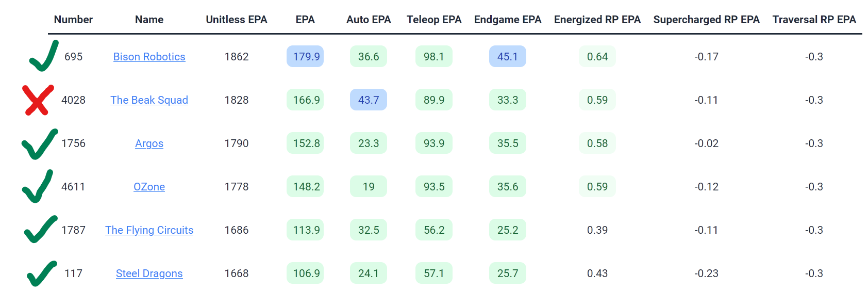Screen dimensions: 868x290
Task: Open The Flying Circuits link
Action: pos(149,230)
